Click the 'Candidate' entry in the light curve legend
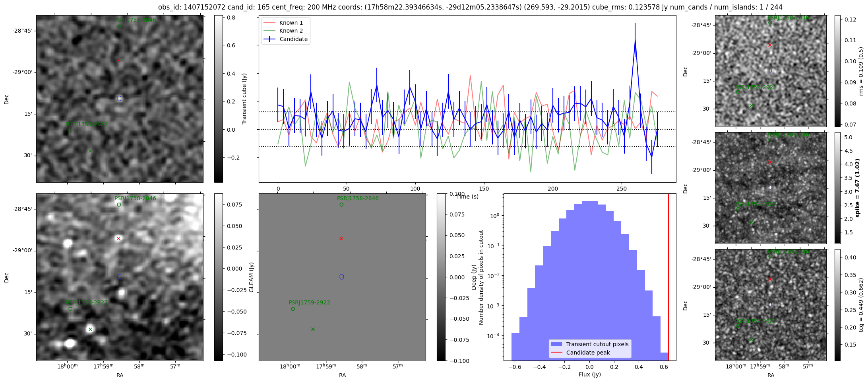 (x=293, y=39)
